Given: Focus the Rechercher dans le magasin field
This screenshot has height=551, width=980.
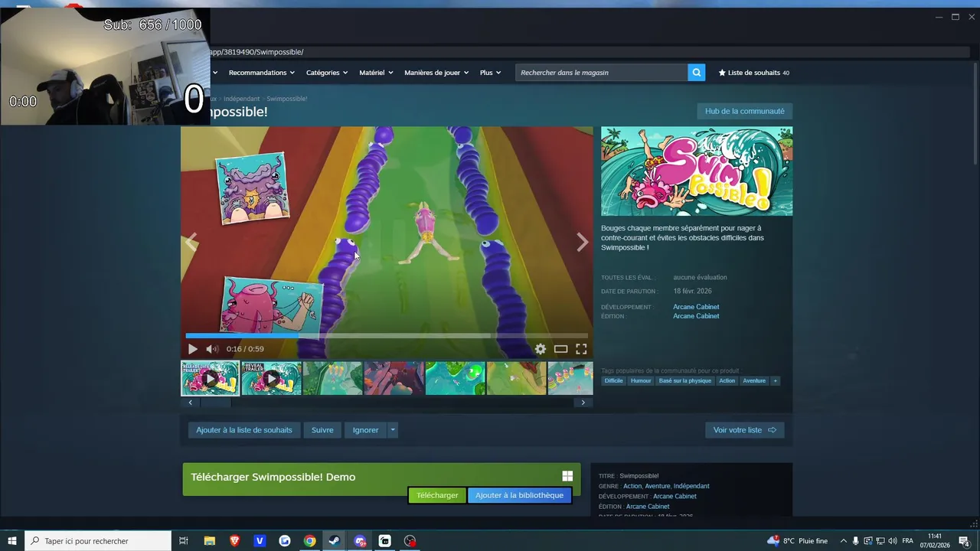Looking at the screenshot, I should pyautogui.click(x=602, y=73).
